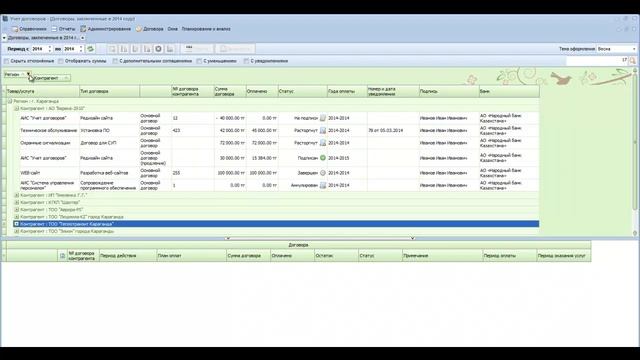Click the Справочники menu icon
The width and height of the screenshot is (640, 360).
click(15, 29)
